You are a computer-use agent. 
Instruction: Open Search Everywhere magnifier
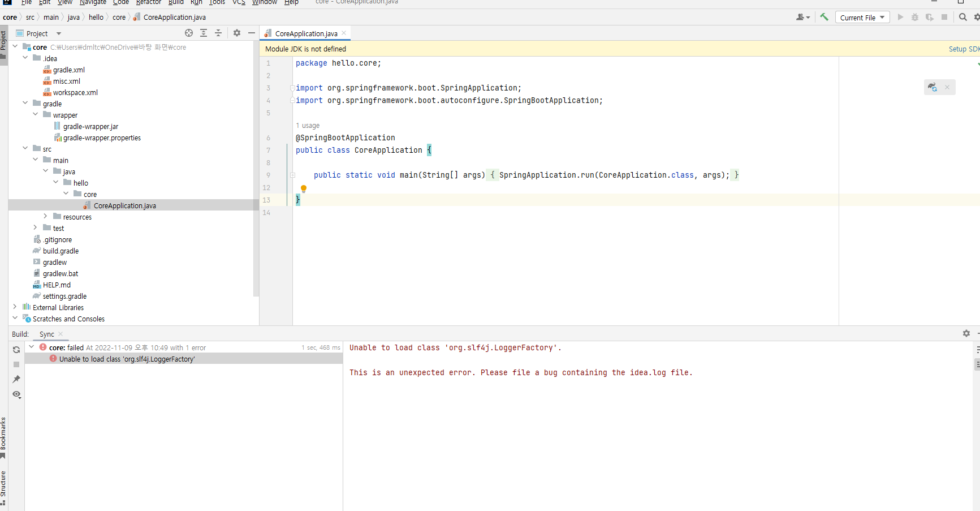pyautogui.click(x=963, y=18)
